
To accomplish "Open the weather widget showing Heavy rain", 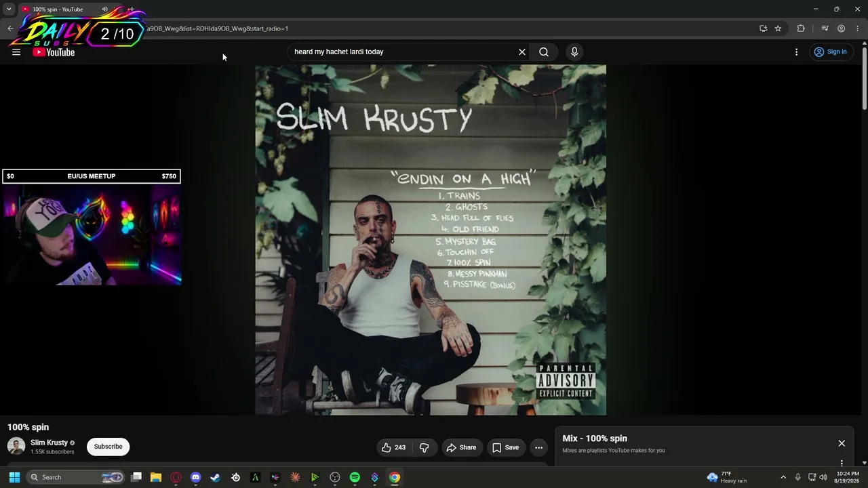I will click(x=727, y=477).
